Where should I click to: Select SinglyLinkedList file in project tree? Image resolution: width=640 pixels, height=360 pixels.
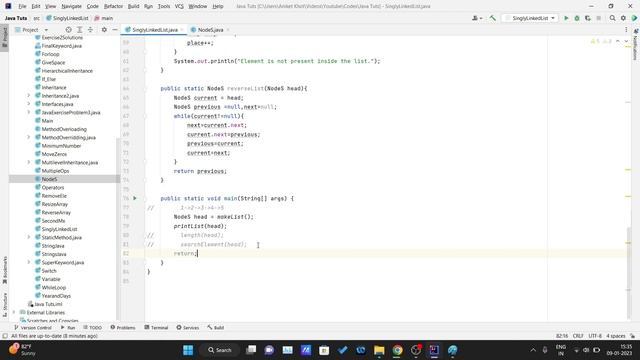(59, 229)
